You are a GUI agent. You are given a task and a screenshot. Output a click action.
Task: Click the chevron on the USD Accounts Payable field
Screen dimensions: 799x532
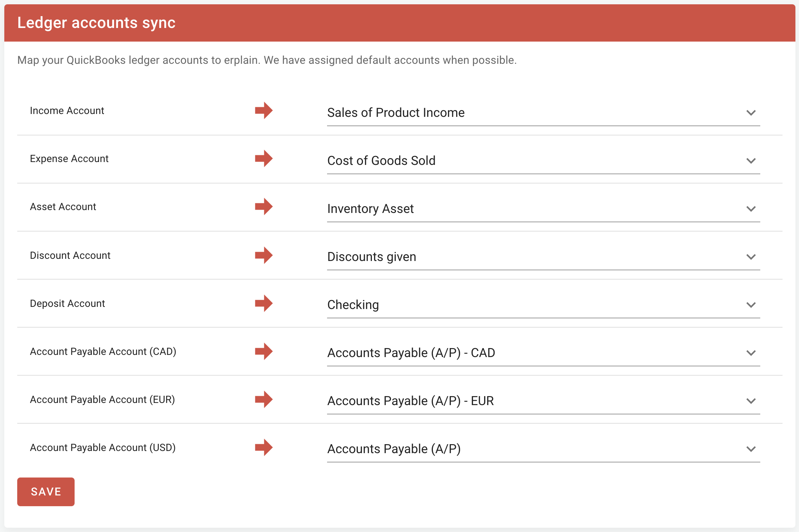tap(751, 449)
